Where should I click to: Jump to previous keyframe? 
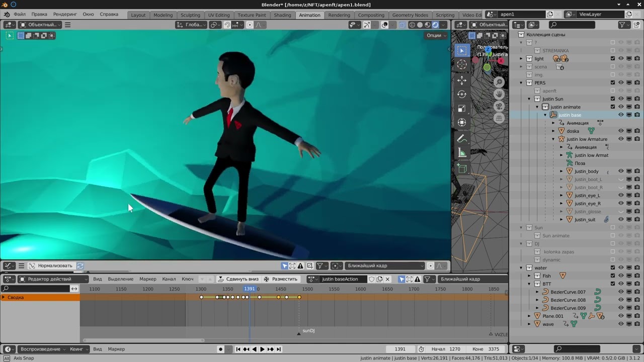247,349
